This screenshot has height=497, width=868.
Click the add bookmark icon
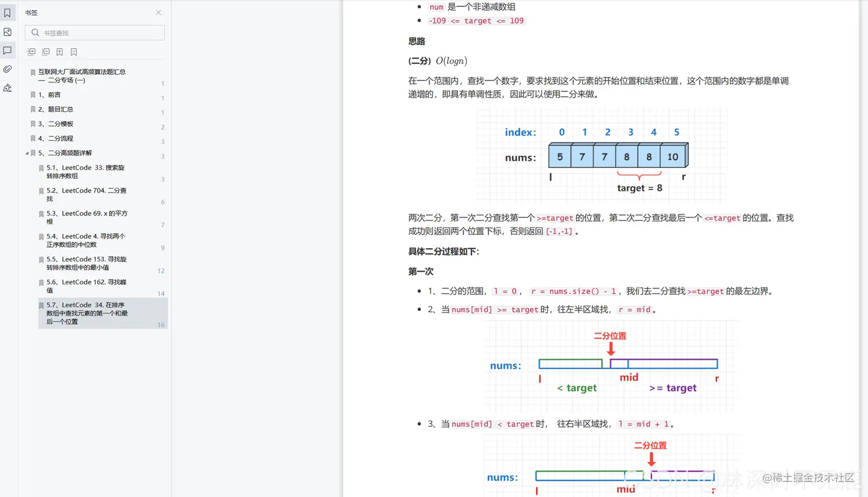[x=60, y=52]
